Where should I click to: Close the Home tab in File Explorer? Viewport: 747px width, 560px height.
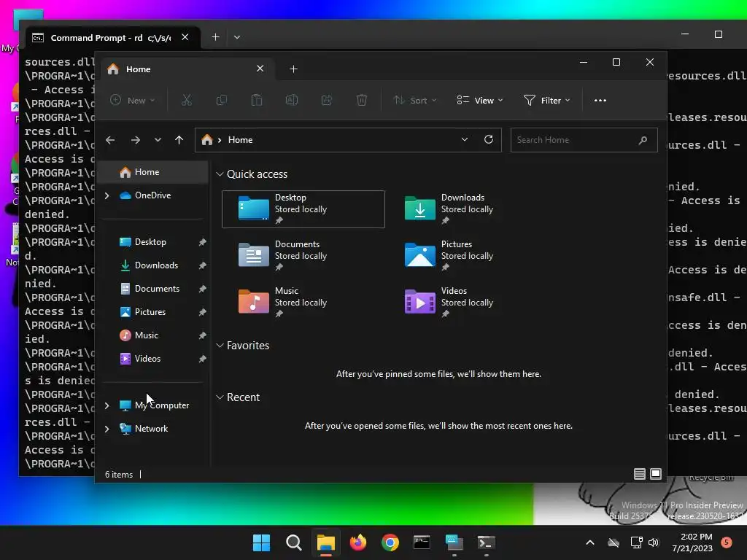260,69
